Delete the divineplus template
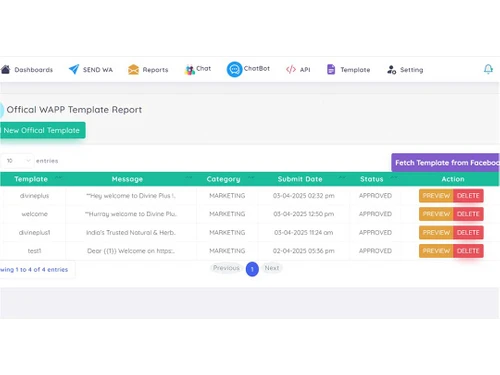This screenshot has width=500, height=375. (x=468, y=196)
